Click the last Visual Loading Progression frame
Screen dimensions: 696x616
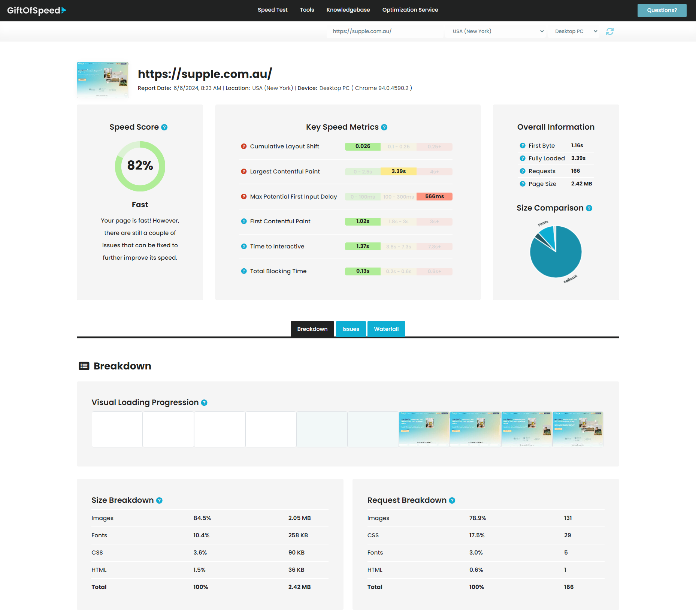click(578, 429)
